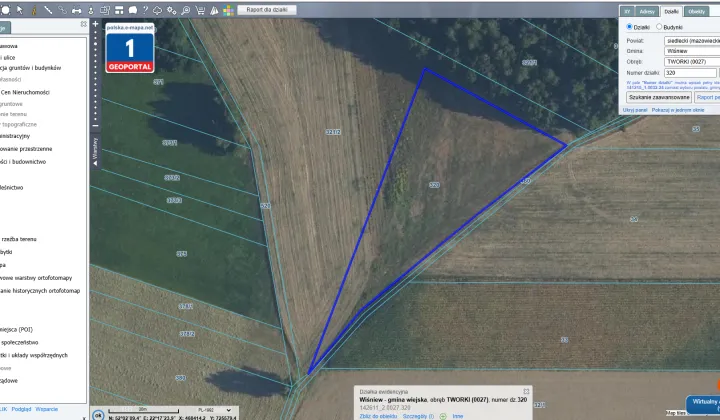720x420 pixels.
Task: Activate the orange street-view figure tool
Action: 34,10
